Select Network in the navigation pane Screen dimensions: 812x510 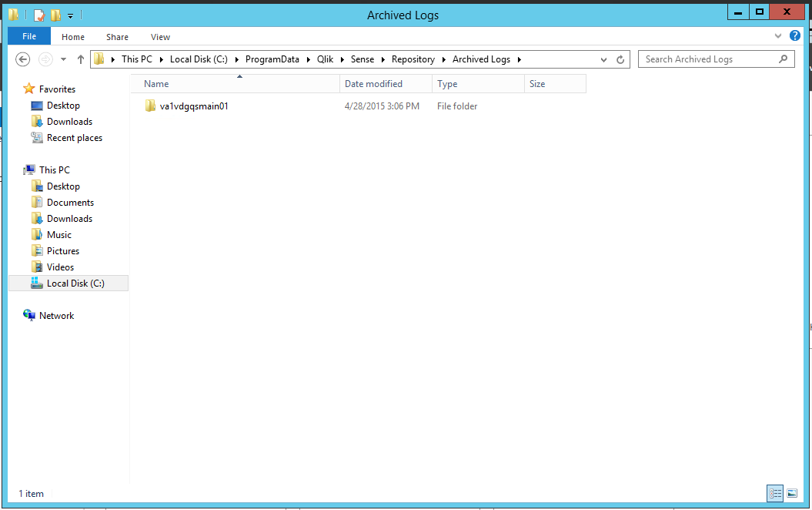pyautogui.click(x=56, y=316)
